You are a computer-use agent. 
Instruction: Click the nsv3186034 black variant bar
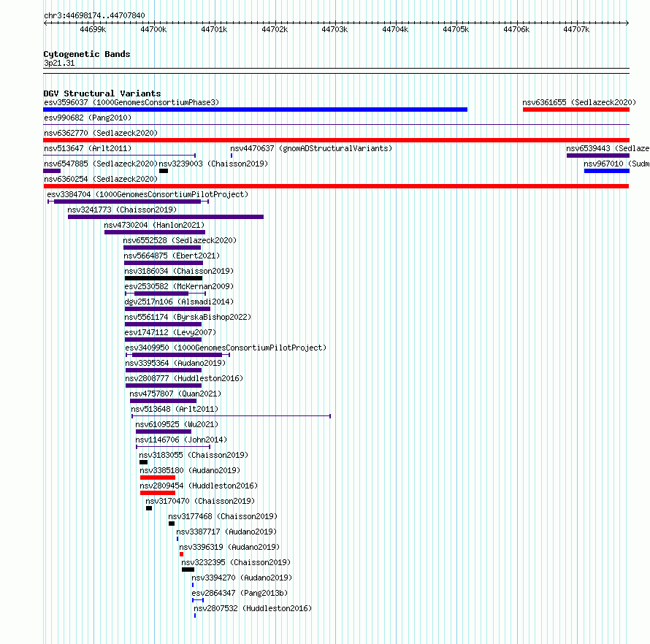164,278
